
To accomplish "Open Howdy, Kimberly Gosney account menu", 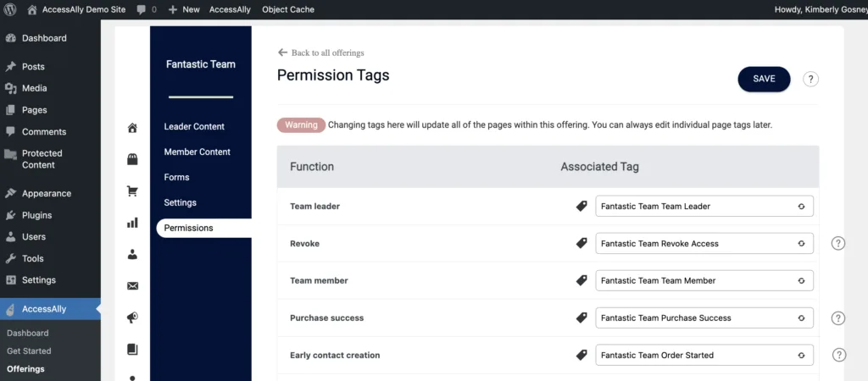I will (821, 9).
